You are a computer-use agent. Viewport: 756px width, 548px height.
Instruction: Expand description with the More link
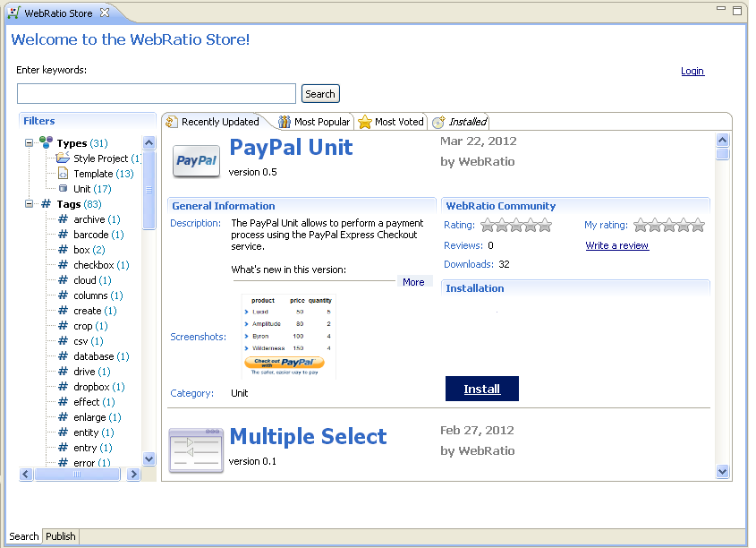(413, 282)
